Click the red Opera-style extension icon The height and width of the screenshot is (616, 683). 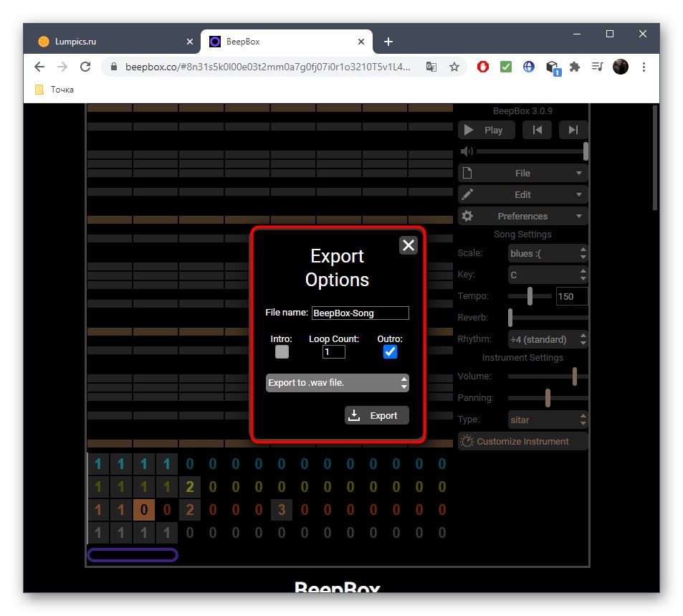point(482,67)
